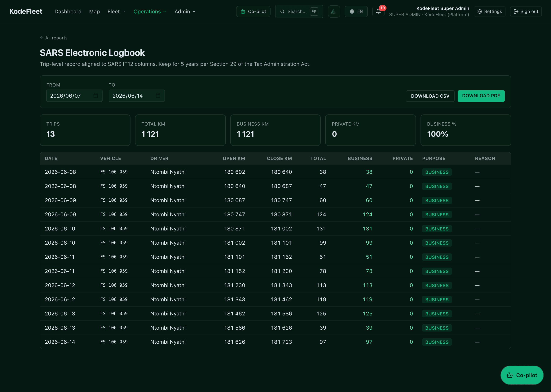
Task: Open the To date calendar picker
Action: 158,96
